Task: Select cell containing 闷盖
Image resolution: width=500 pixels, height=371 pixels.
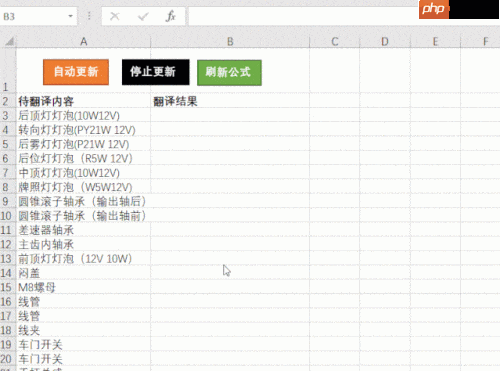Action: pyautogui.click(x=83, y=273)
